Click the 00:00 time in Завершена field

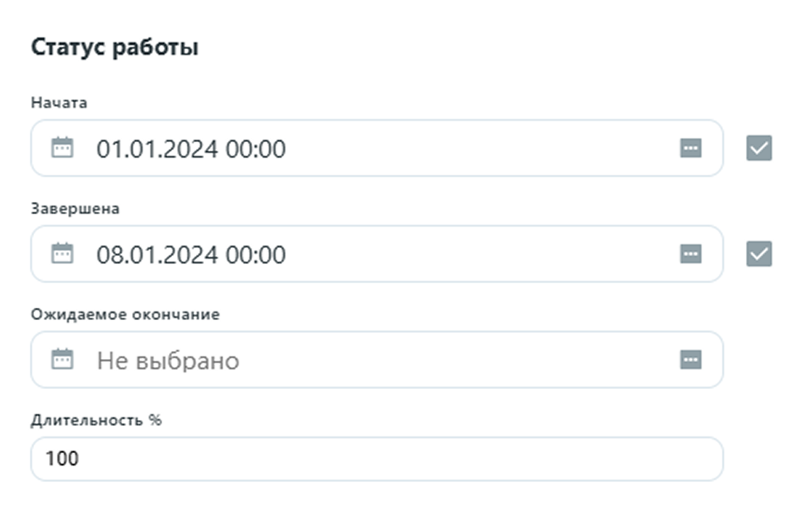point(256,255)
